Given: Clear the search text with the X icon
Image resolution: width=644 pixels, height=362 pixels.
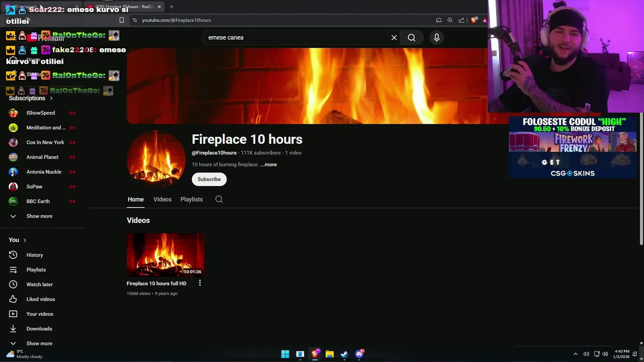Looking at the screenshot, I should (x=394, y=38).
